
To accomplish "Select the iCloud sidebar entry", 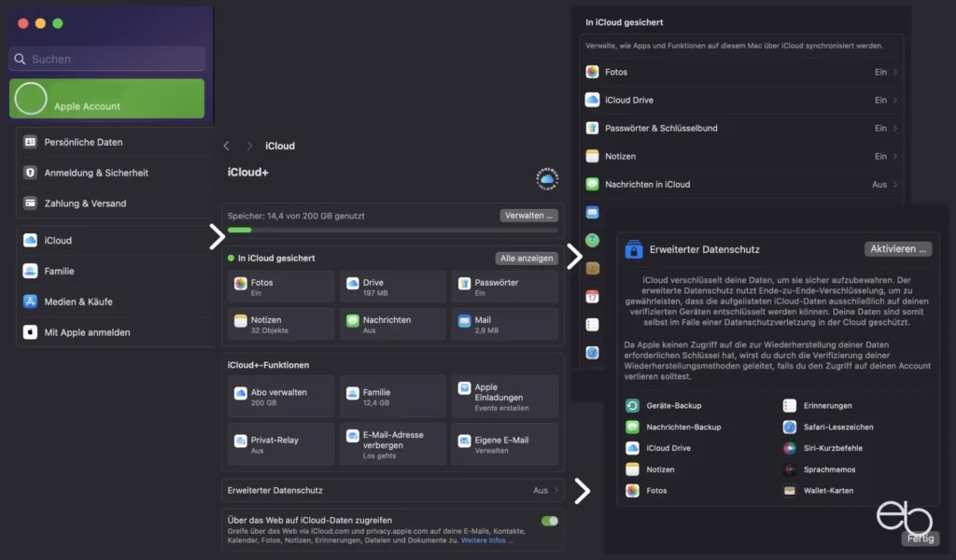I will pos(115,240).
